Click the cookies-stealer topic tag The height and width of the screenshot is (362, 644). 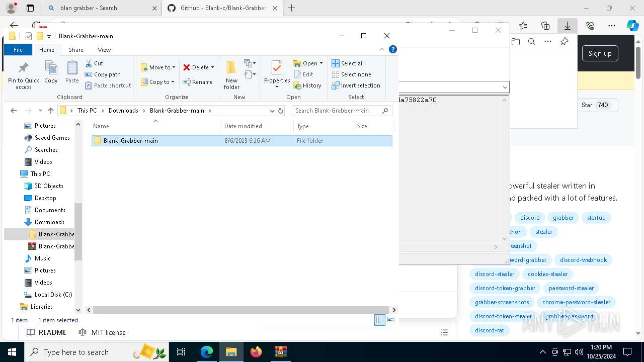pos(547,274)
